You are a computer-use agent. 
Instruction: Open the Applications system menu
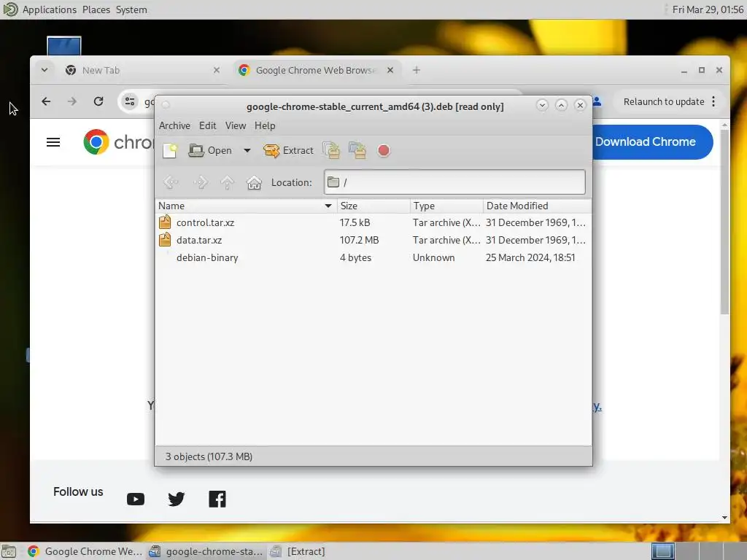(49, 9)
